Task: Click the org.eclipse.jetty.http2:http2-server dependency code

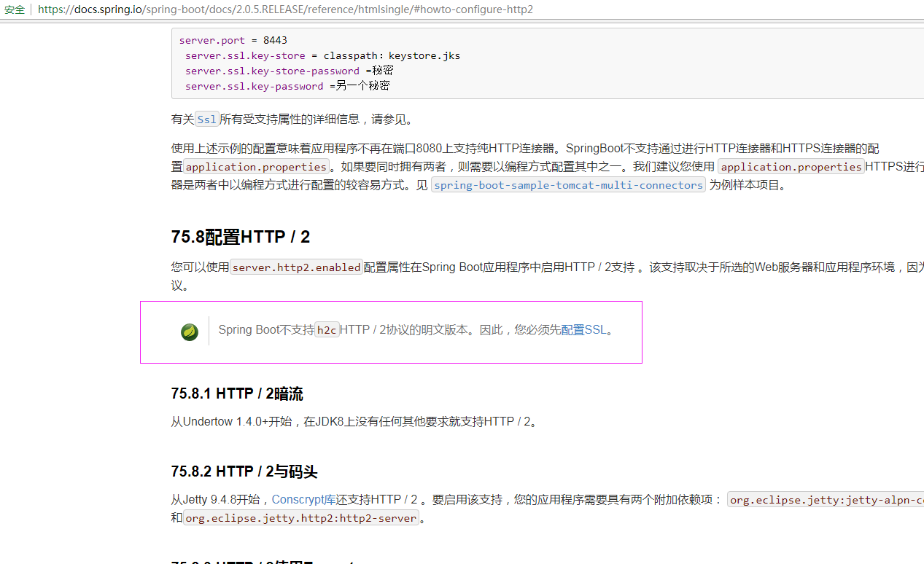Action: [x=300, y=517]
